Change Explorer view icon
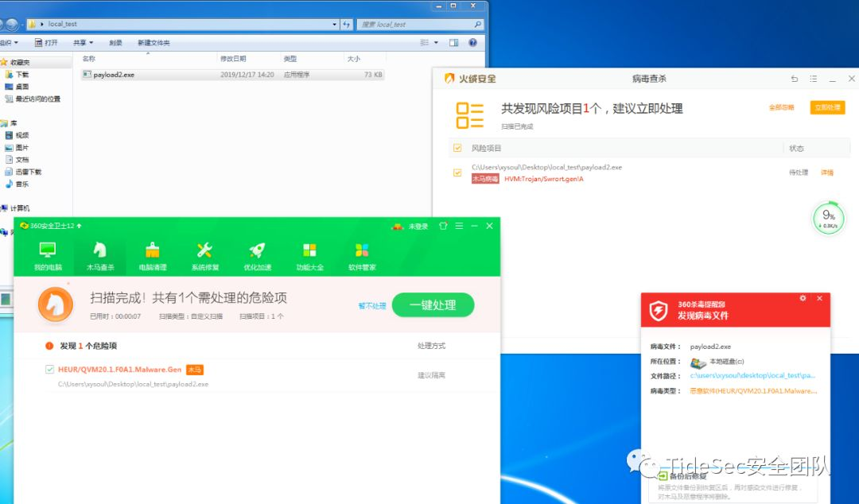Screen dimensions: 859x504 (x=424, y=42)
